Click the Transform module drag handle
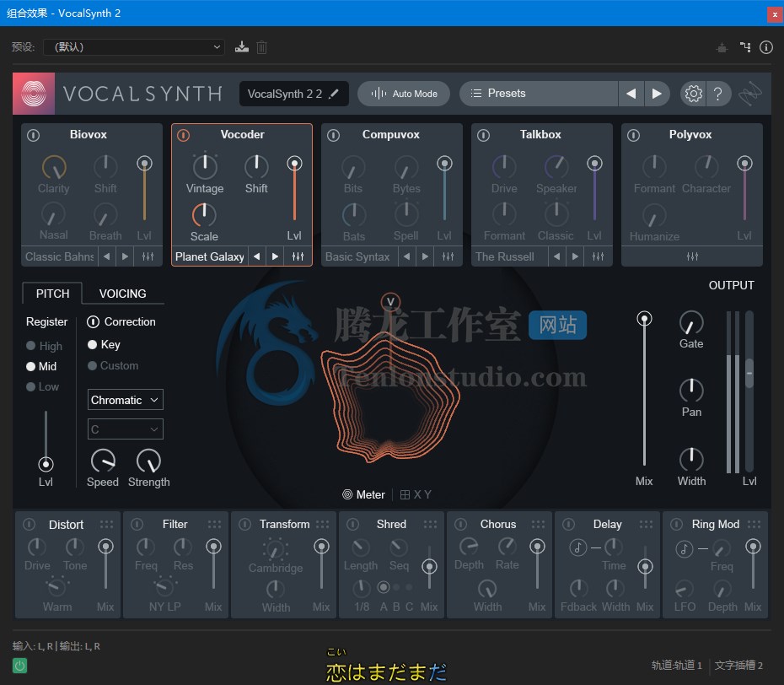This screenshot has height=685, width=784. coord(323,525)
